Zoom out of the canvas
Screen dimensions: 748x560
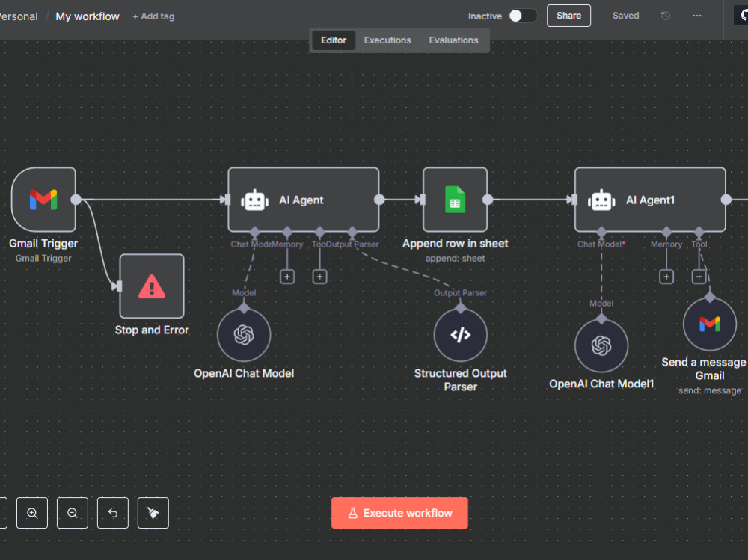click(x=73, y=513)
